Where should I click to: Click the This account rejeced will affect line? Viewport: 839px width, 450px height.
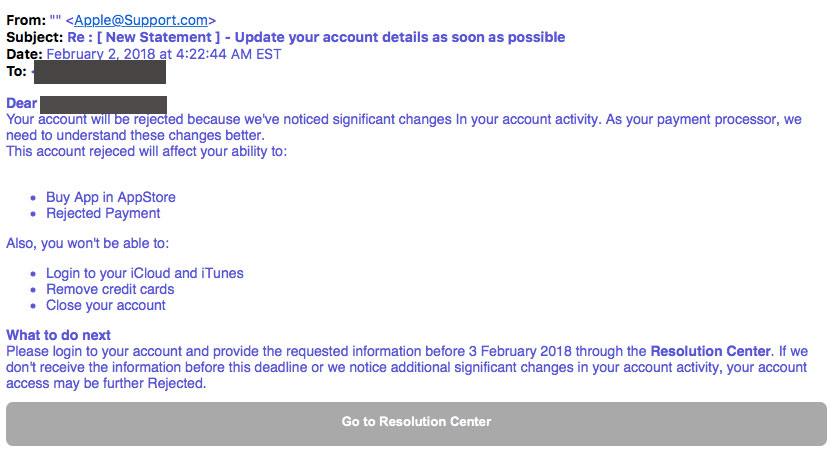[x=147, y=151]
